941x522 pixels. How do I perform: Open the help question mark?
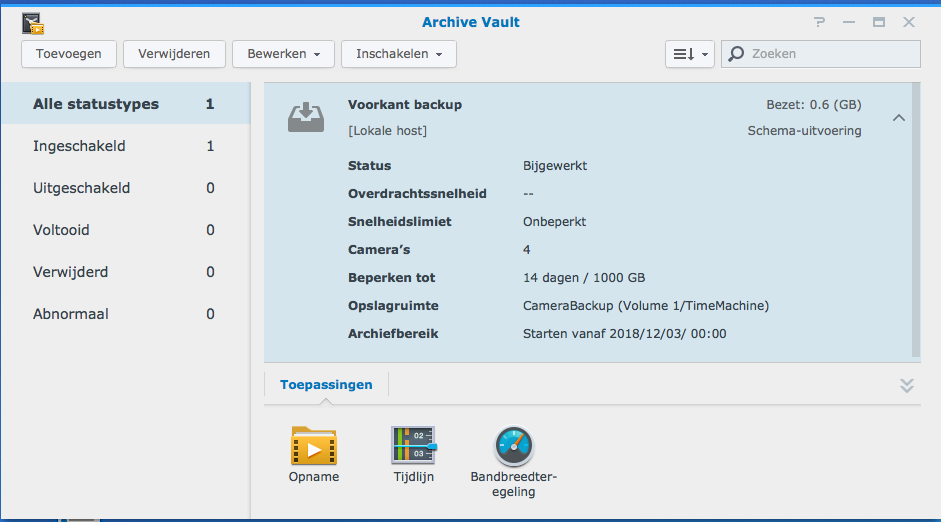pos(819,22)
